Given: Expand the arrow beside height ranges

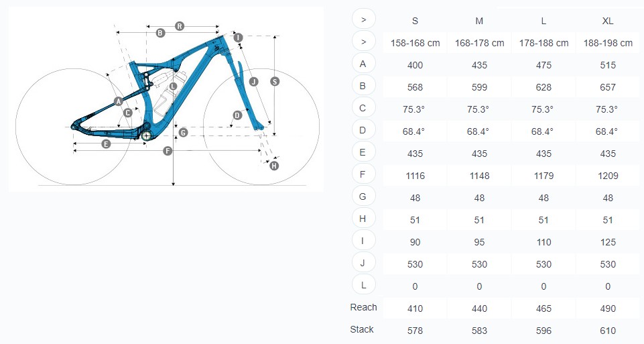Looking at the screenshot, I should tap(363, 42).
